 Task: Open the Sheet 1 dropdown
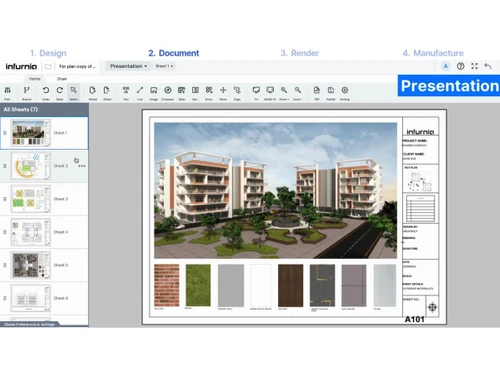pyautogui.click(x=164, y=66)
